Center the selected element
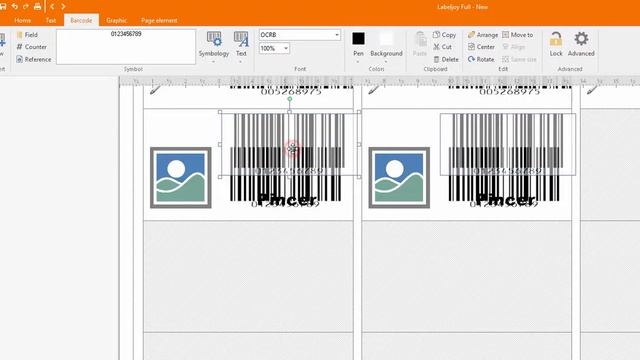 coord(481,47)
